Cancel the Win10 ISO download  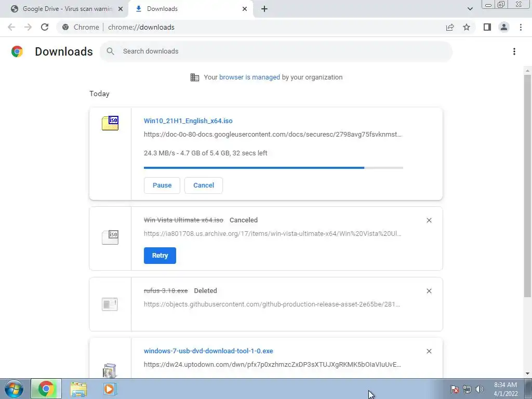pos(204,185)
